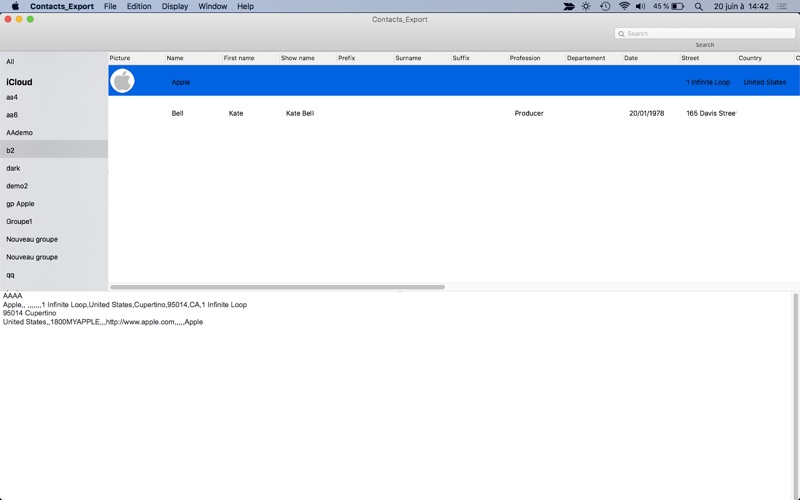Open Spotlight magnifier in the menu bar
This screenshot has height=500, width=800.
point(698,6)
